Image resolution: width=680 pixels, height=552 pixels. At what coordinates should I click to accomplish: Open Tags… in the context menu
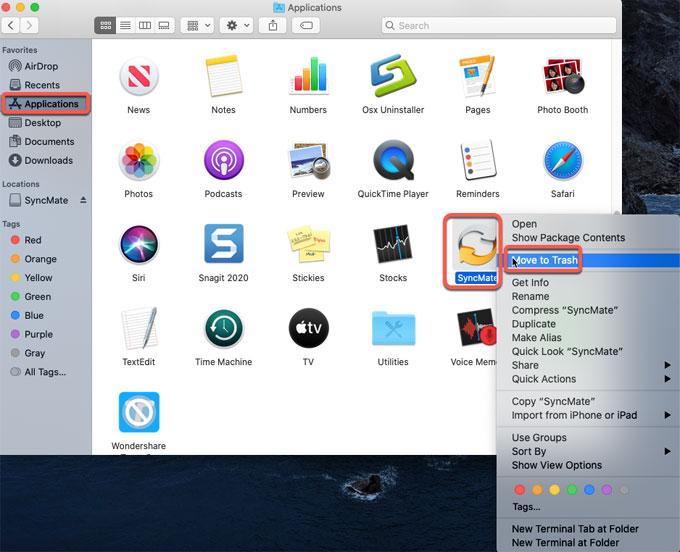point(588,506)
